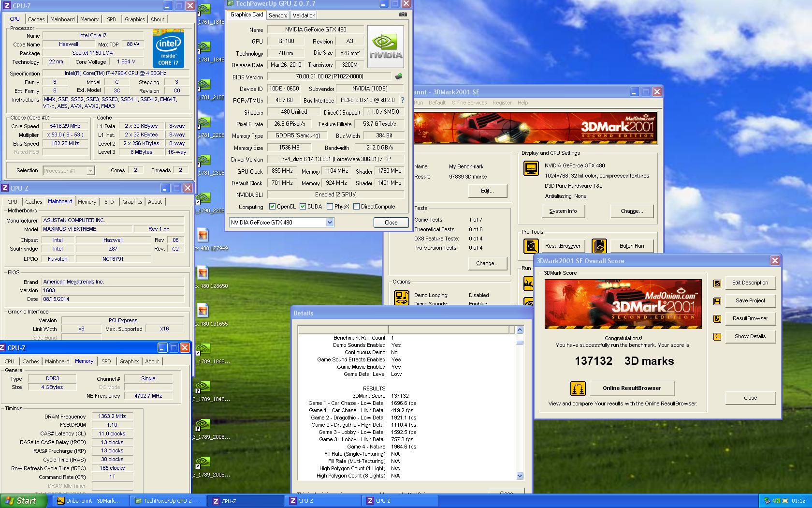Open the '3_1789_1848...' NVIDIA desktop shortcut

[203, 386]
